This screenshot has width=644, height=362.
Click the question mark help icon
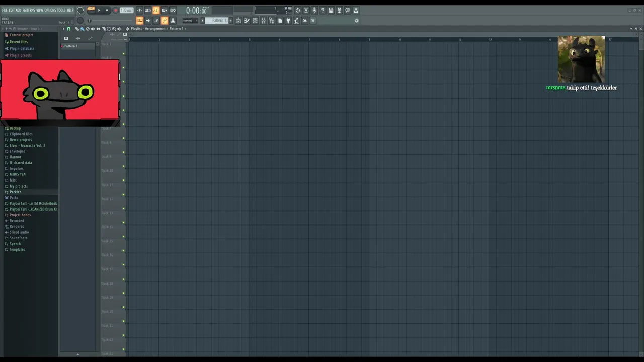323,10
